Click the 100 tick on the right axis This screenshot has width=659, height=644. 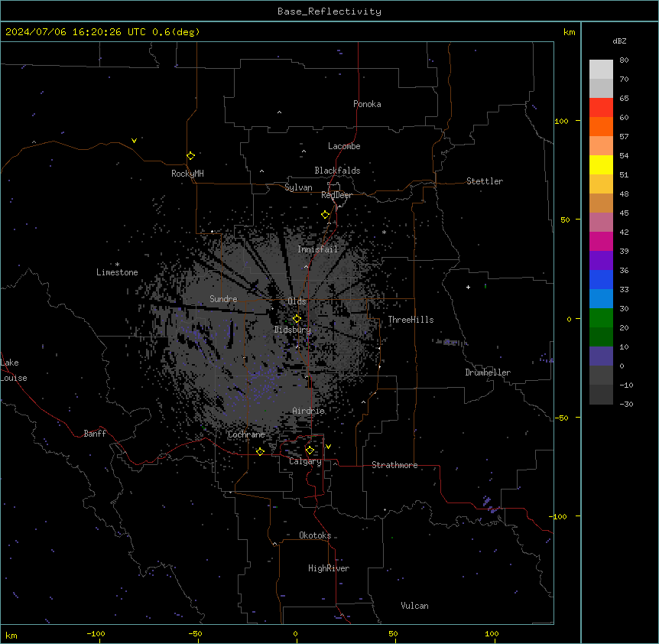point(561,121)
